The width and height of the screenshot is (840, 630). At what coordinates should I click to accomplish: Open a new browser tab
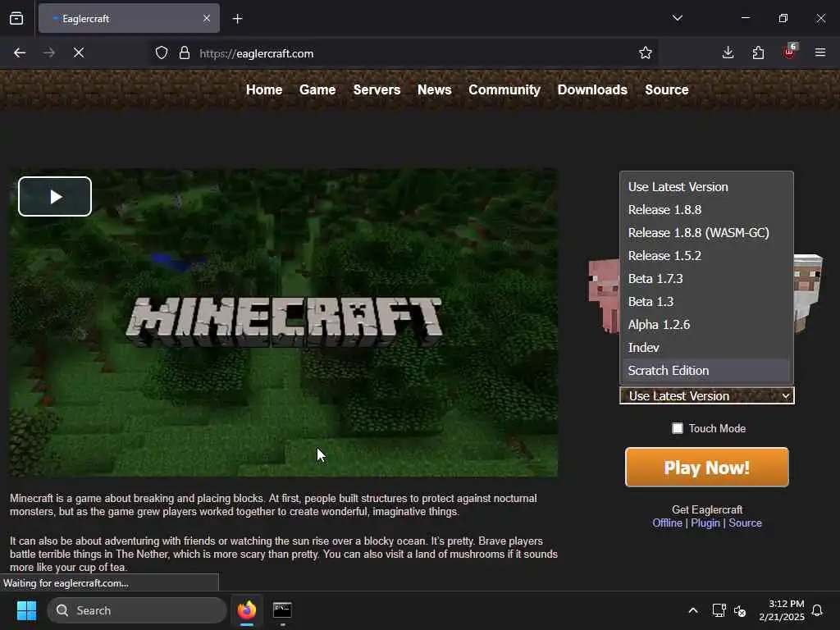coord(237,19)
